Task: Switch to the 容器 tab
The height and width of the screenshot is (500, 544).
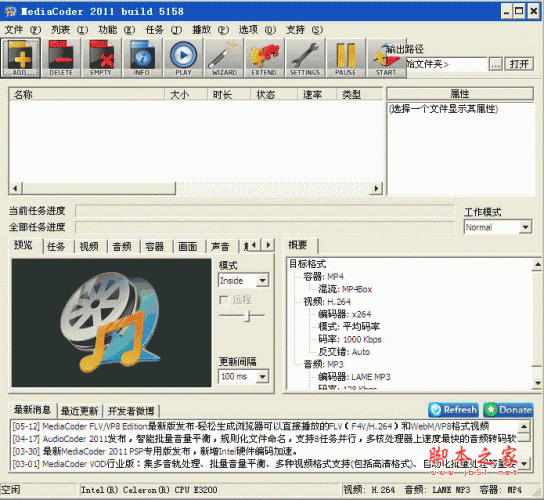Action: click(155, 247)
